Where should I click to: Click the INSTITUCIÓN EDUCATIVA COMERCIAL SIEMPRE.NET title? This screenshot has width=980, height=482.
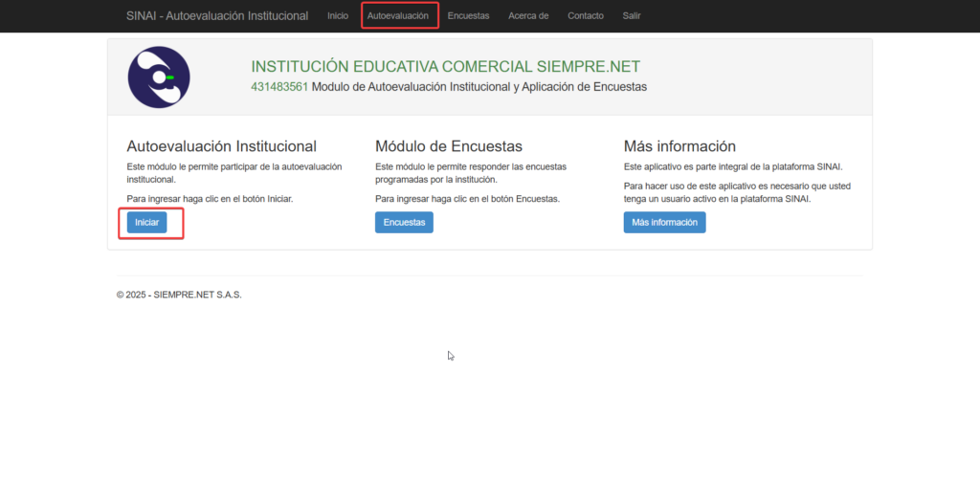click(446, 67)
